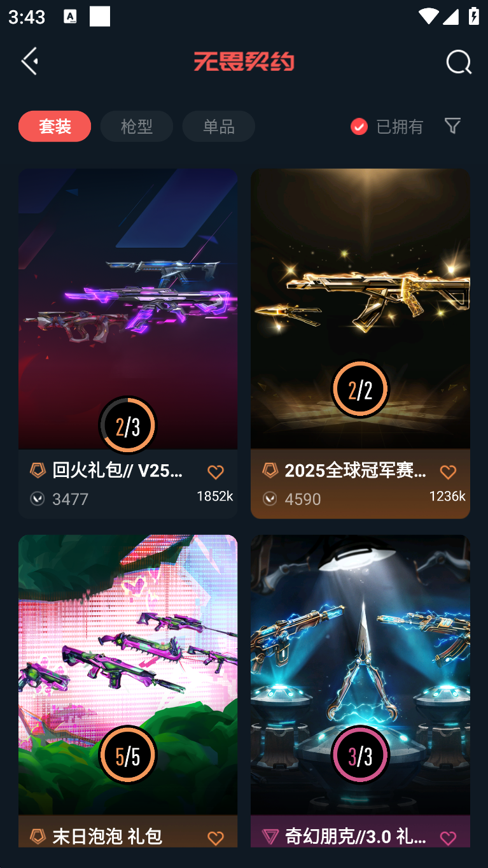
Task: Select the 套装 tab
Action: pos(55,126)
